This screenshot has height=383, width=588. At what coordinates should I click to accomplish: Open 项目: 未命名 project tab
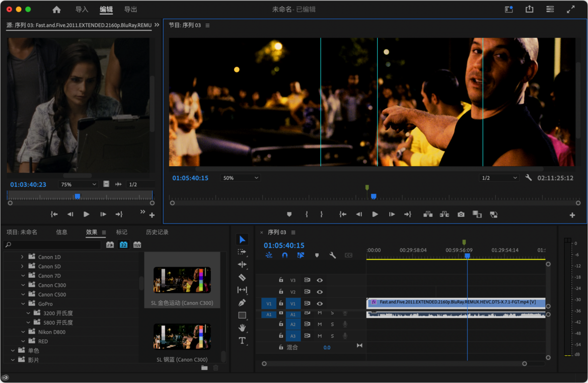[x=22, y=232]
